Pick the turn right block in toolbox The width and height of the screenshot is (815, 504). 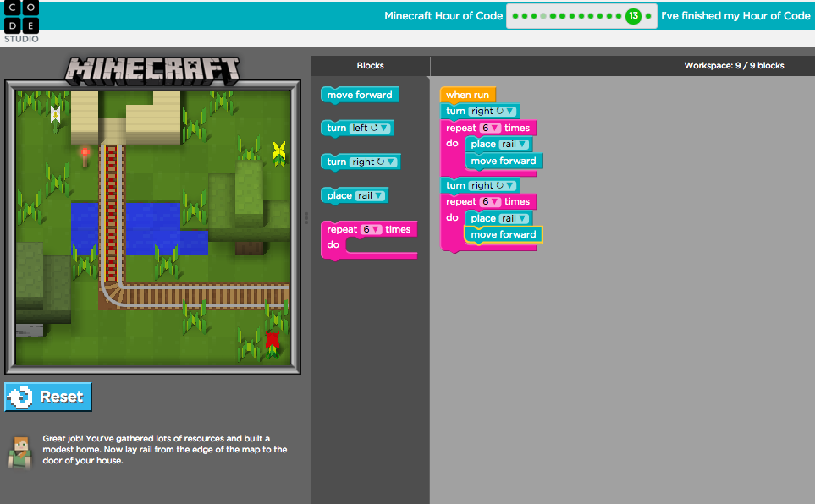click(361, 162)
